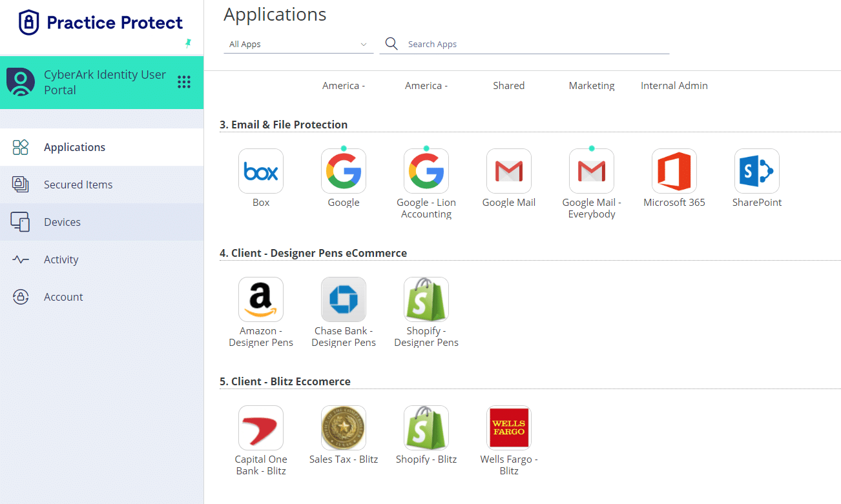Open Secured Items in the sidebar
The image size is (841, 504).
102,185
